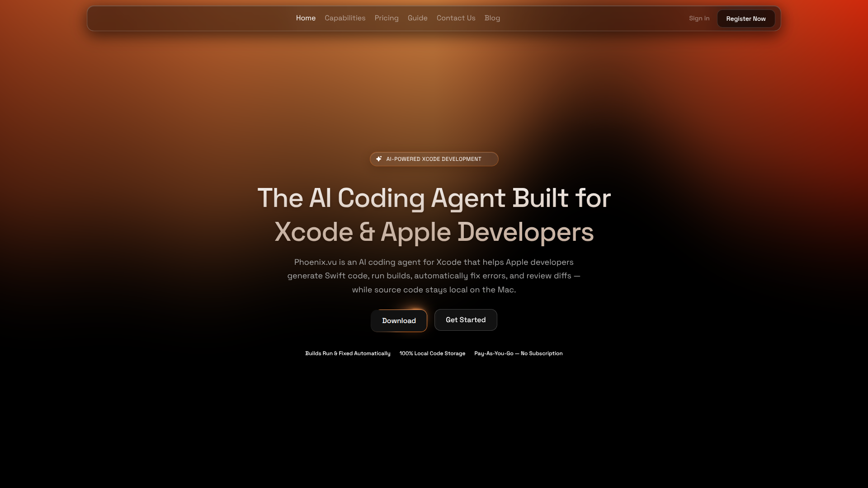The image size is (868, 488).
Task: Click the Get Started button
Action: [466, 320]
